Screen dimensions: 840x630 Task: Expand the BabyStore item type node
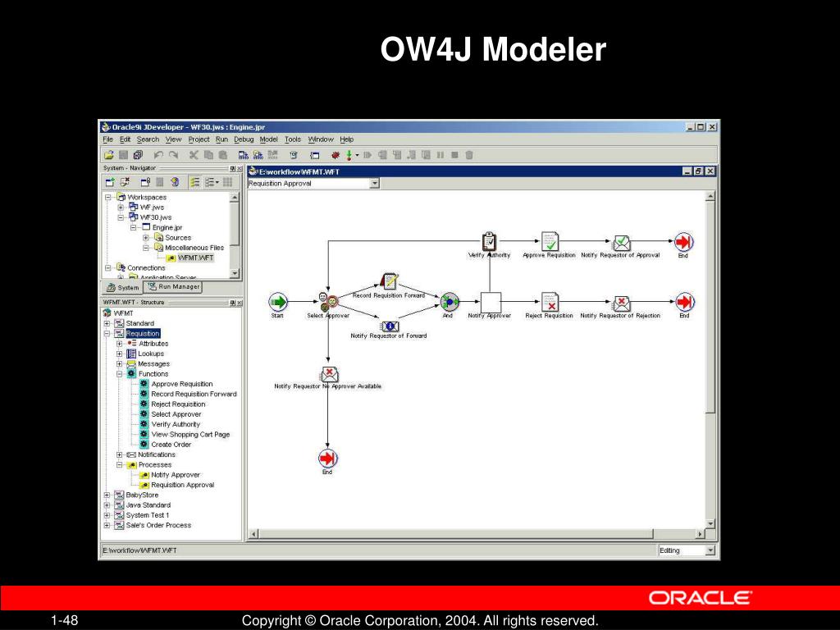[107, 495]
